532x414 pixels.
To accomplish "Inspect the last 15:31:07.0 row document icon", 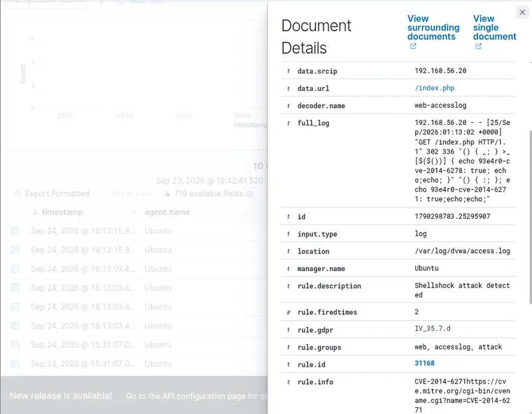I will tap(15, 364).
